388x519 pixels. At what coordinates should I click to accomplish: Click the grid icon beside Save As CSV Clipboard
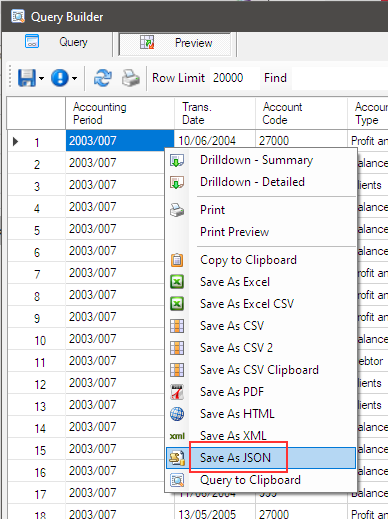pos(177,370)
